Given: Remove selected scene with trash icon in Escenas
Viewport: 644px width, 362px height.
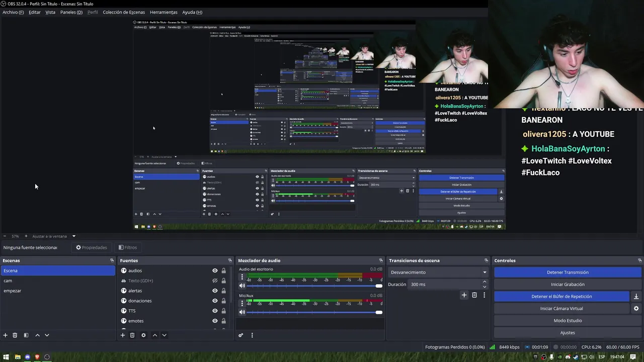Looking at the screenshot, I should pyautogui.click(x=15, y=335).
